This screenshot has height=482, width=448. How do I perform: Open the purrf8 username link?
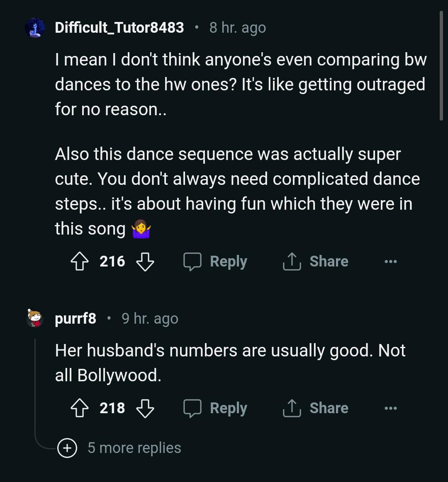coord(75,319)
